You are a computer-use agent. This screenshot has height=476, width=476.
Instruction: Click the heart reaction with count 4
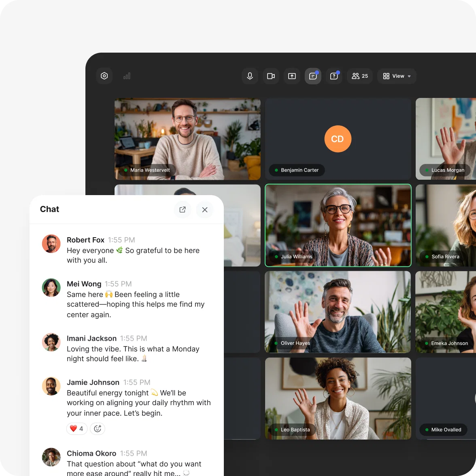[x=77, y=429]
